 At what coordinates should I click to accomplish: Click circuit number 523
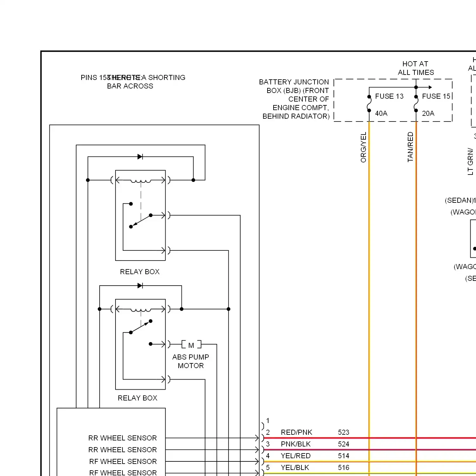343,432
